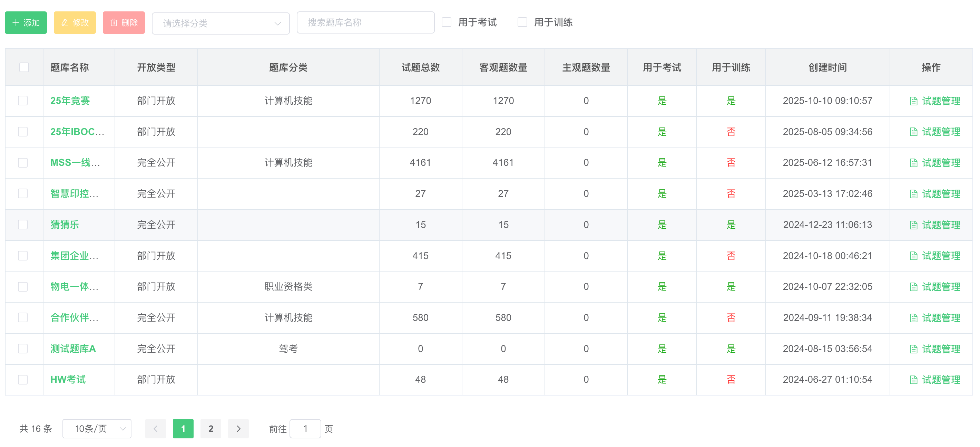Select the row checkbox for 25年IBOC
The width and height of the screenshot is (980, 447).
tap(23, 132)
